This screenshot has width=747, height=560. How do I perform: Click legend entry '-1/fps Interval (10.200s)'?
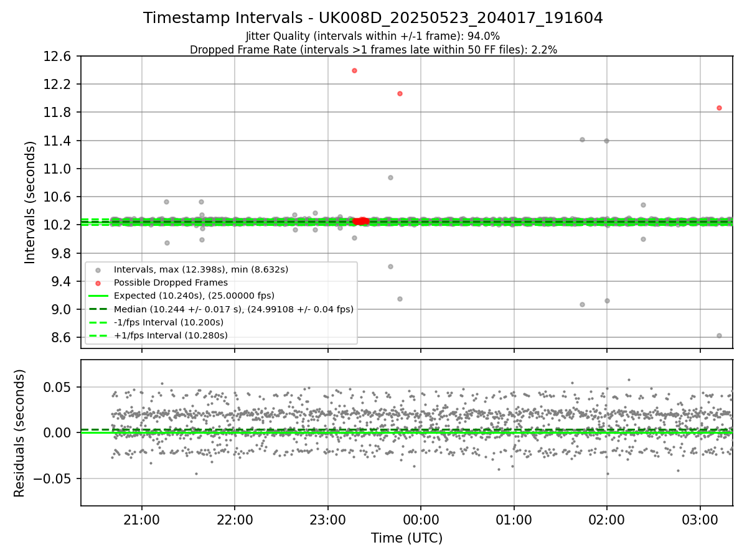click(169, 322)
